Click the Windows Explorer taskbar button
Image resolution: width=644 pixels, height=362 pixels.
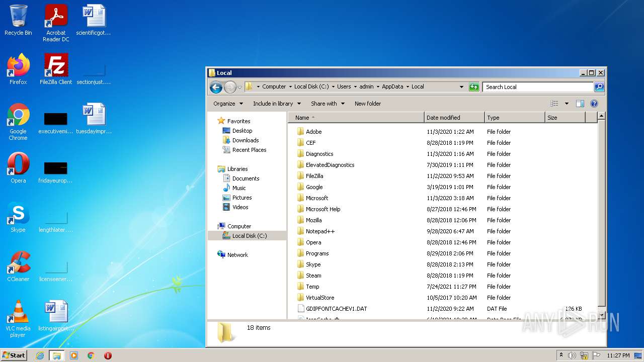coord(57,355)
